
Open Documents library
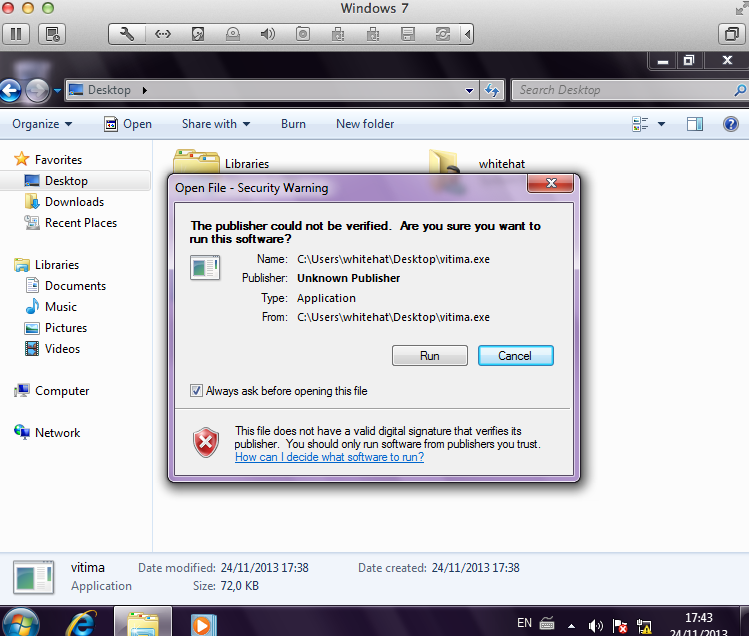click(x=65, y=285)
